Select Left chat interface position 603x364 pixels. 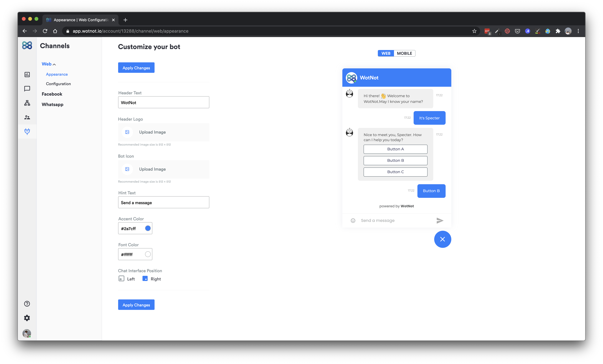pyautogui.click(x=121, y=279)
